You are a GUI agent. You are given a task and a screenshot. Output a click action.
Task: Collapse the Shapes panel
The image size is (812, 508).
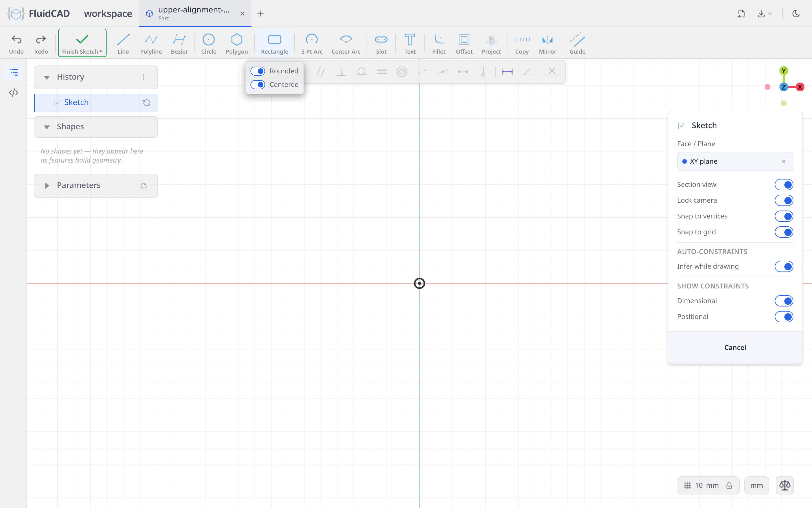click(47, 127)
